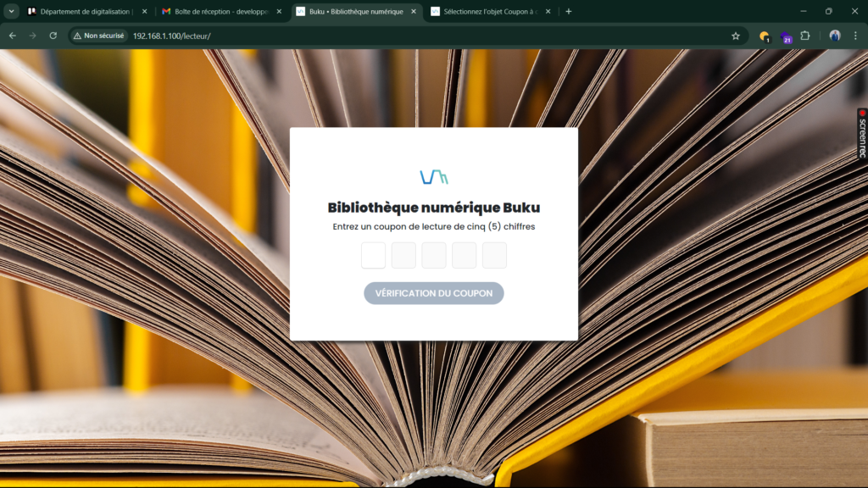The width and height of the screenshot is (868, 488).
Task: Close the Boîte de réception tab
Action: click(279, 11)
